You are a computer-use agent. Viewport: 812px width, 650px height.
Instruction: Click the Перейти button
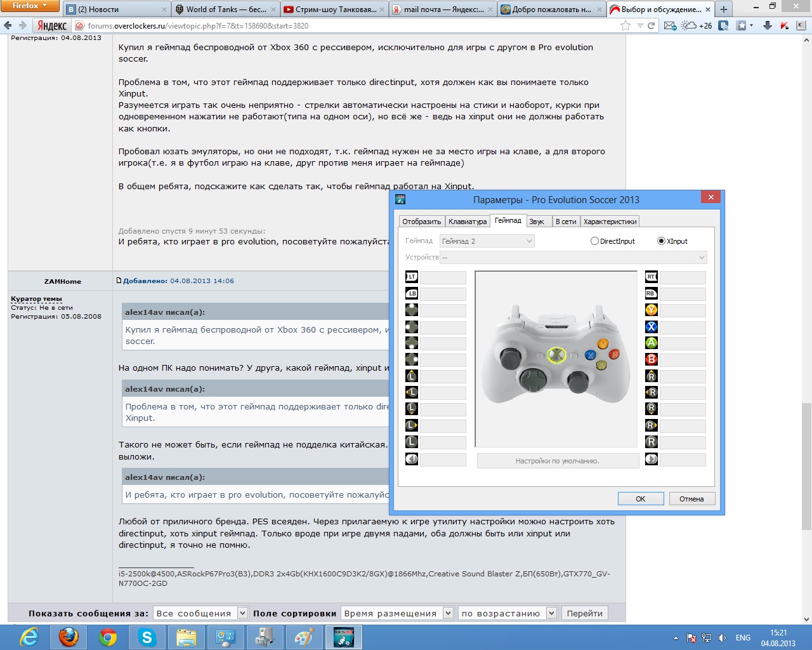[x=585, y=613]
